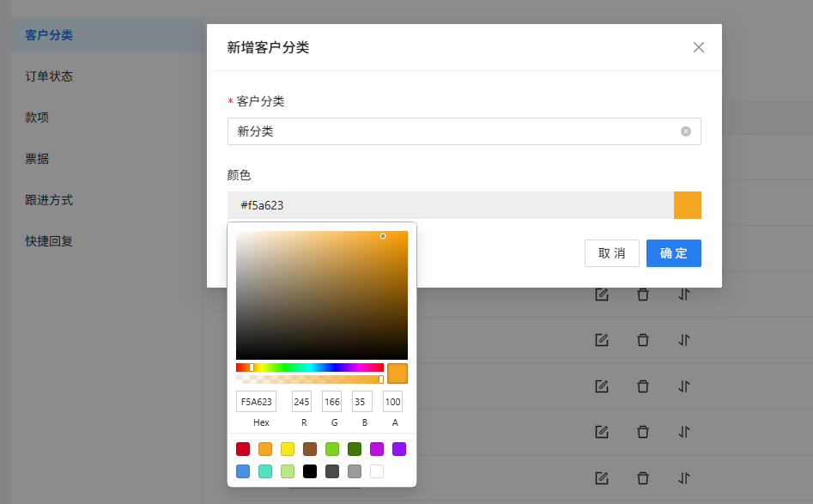Pick the red preset color swatch

243,449
